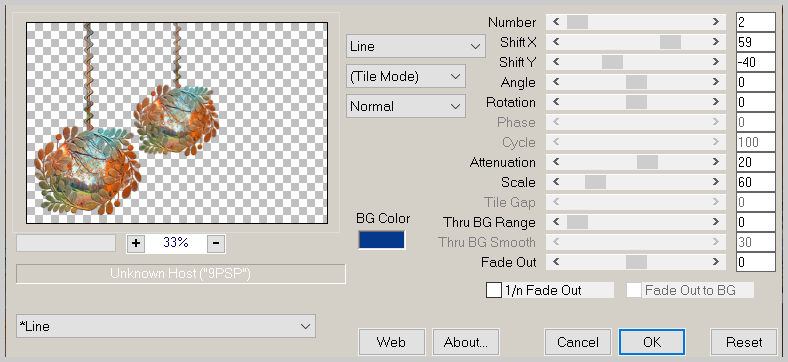Open the Line shape dropdown

(x=416, y=46)
